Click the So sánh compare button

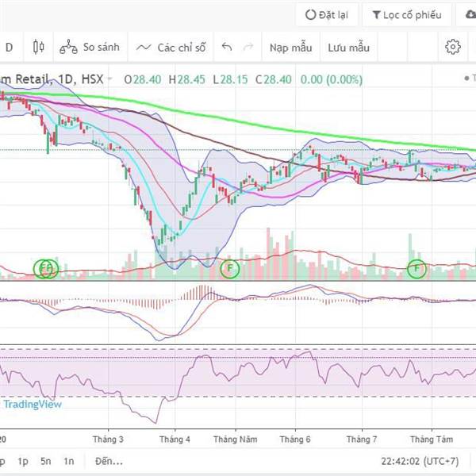pos(90,47)
